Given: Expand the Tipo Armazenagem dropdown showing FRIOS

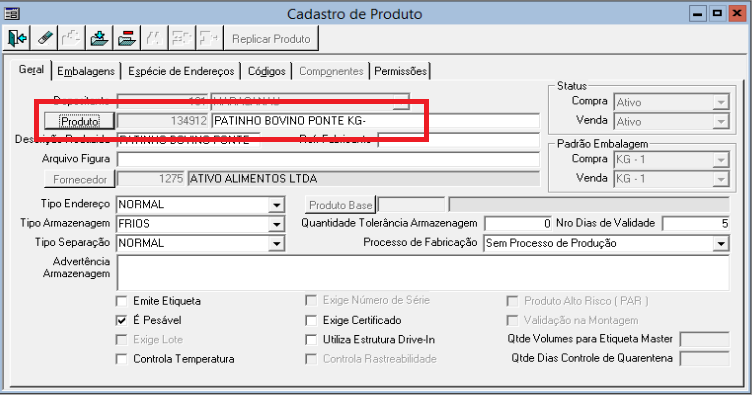Looking at the screenshot, I should tap(277, 224).
